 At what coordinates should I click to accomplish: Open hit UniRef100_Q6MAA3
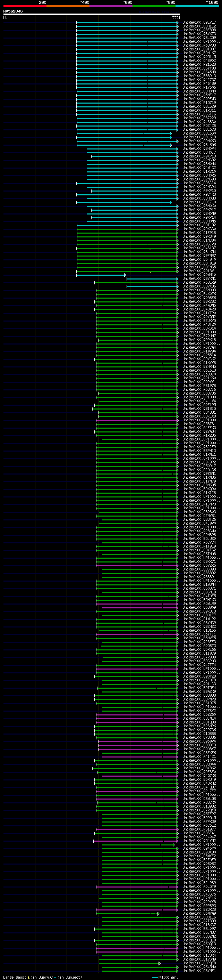(x=199, y=290)
